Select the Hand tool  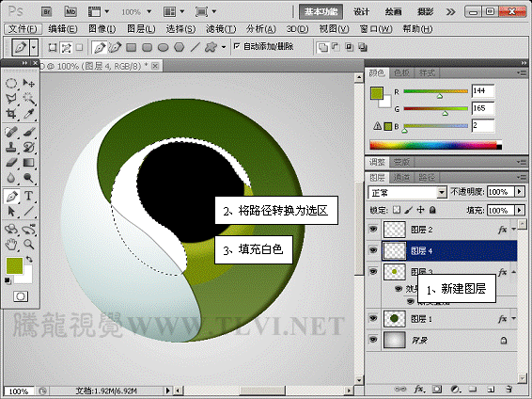point(11,244)
